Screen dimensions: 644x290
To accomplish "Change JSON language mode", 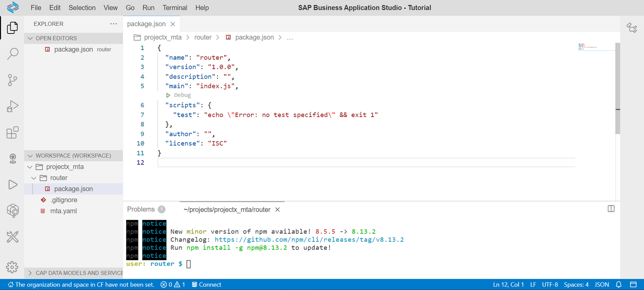I will [602, 285].
